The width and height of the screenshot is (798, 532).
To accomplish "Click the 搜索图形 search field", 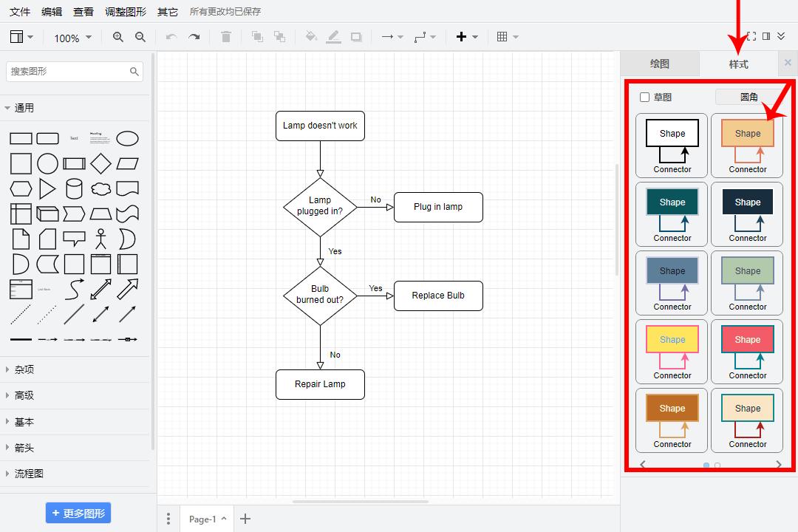I will coord(68,72).
